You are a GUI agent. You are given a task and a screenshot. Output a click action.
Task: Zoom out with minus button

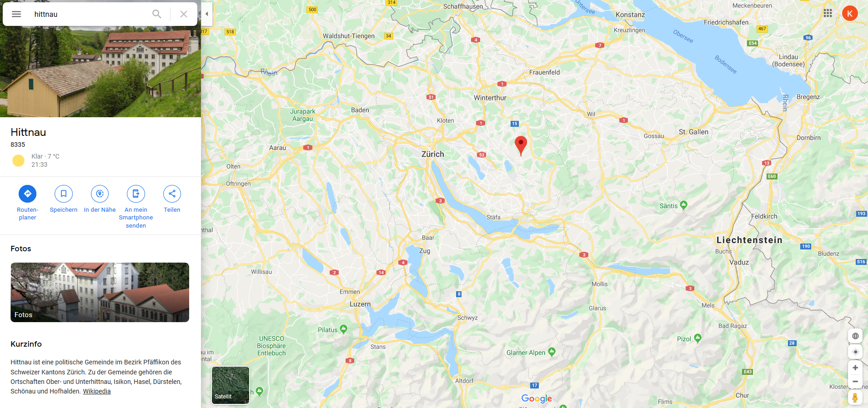855,381
